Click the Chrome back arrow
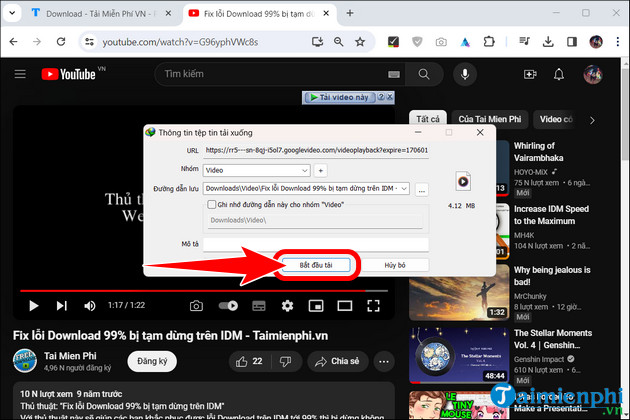Screen dimensions: 630x420 pos(13,42)
